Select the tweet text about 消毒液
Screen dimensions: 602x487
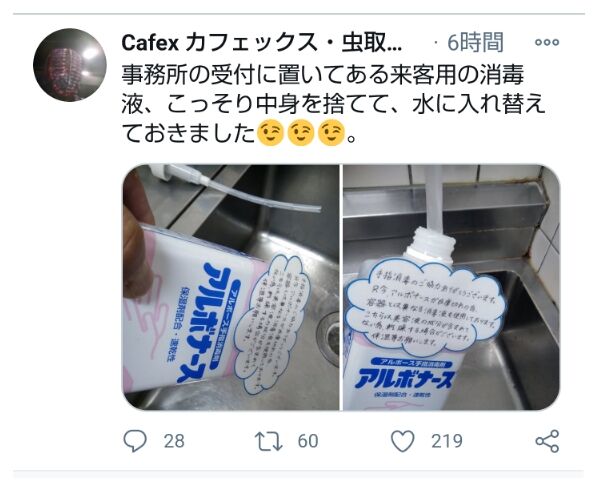pyautogui.click(x=333, y=104)
